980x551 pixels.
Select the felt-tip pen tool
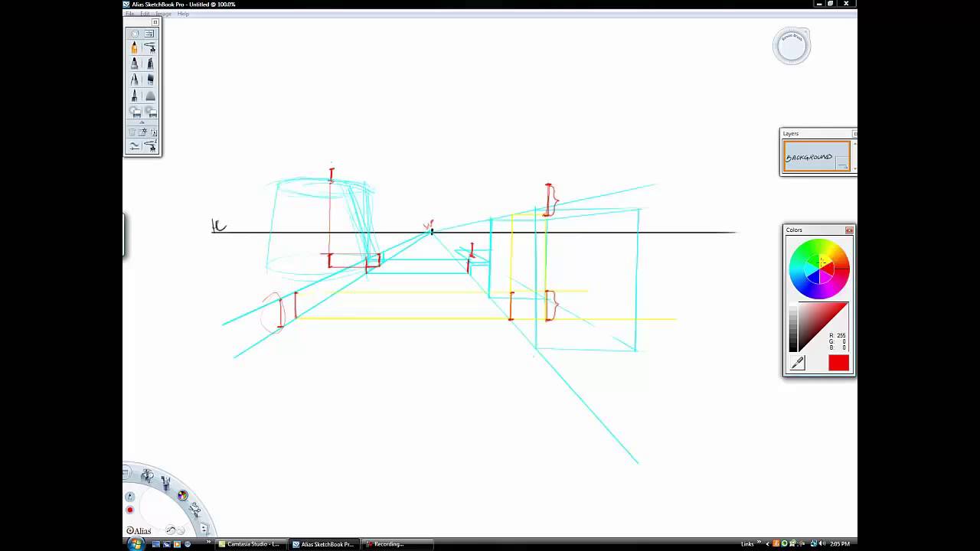click(x=134, y=95)
